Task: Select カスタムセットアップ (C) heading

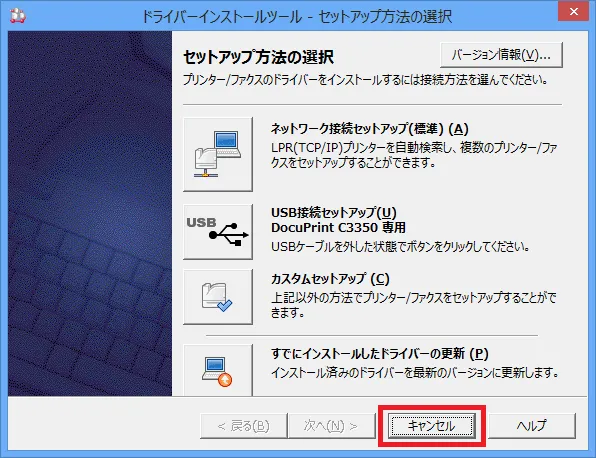Action: 330,279
